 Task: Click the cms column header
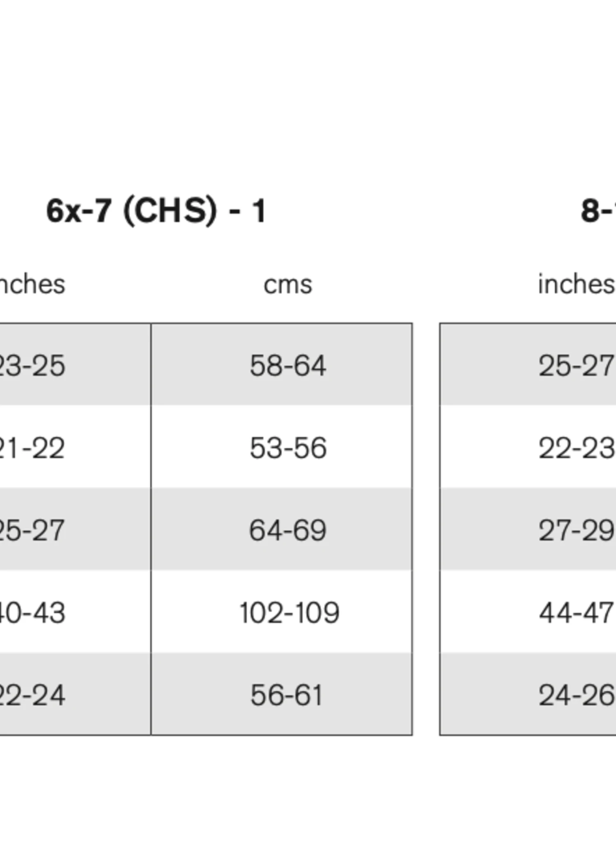[287, 284]
